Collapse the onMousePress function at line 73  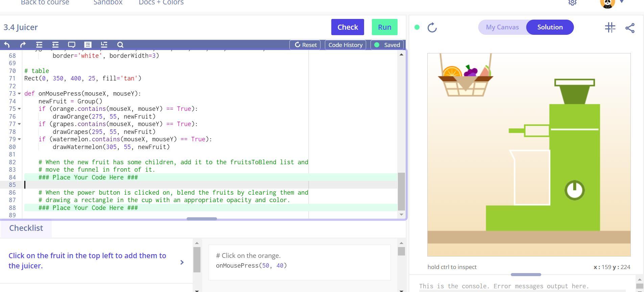(x=19, y=94)
